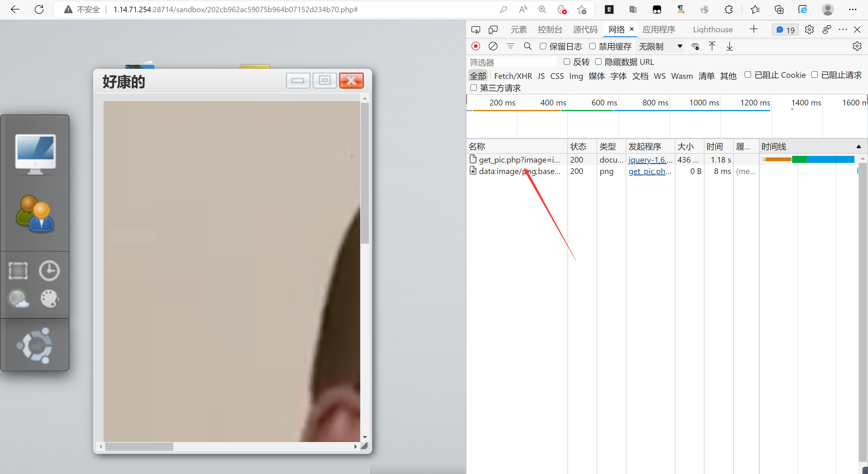Click the import HAR upload arrow
This screenshot has width=868, height=474.
(712, 46)
